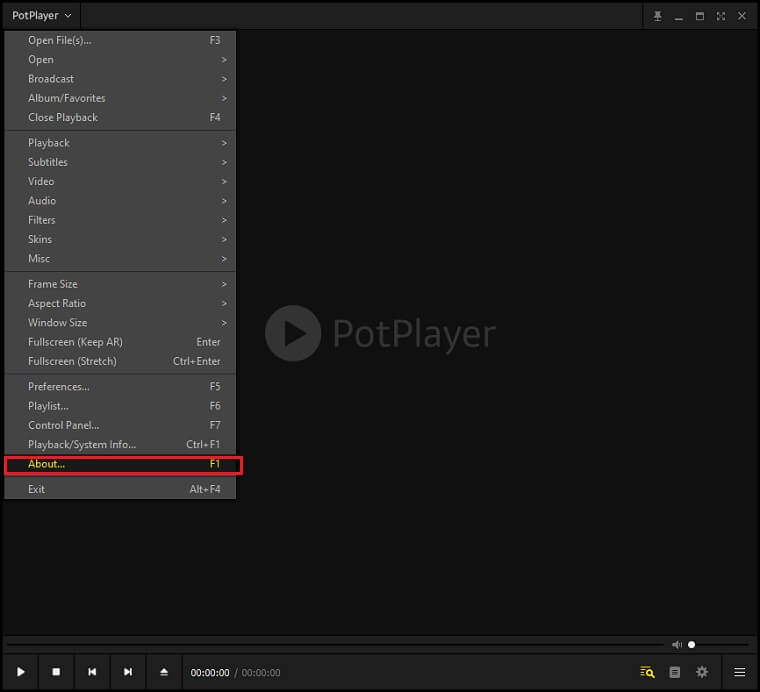Screen dimensions: 760x692
Task: Click the elapsed time 00:00:00 display
Action: point(210,673)
